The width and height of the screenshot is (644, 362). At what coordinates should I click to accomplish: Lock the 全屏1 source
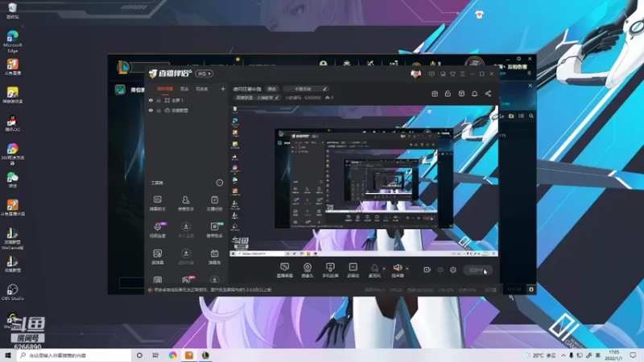[x=159, y=100]
